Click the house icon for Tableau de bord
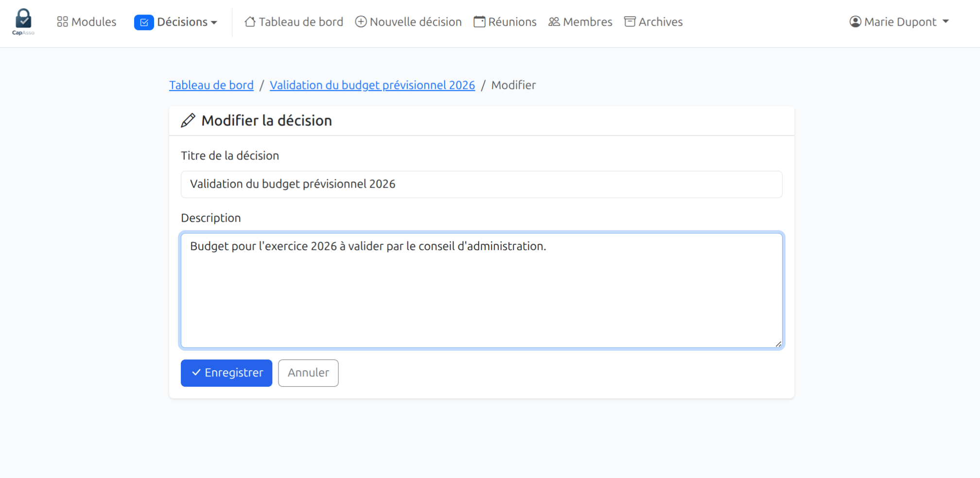 [250, 22]
